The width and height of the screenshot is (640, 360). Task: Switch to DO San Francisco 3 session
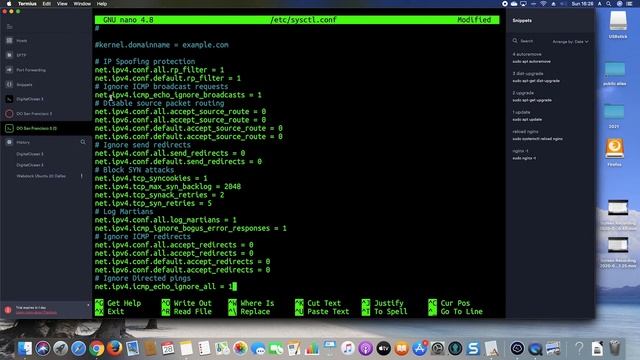click(34, 114)
